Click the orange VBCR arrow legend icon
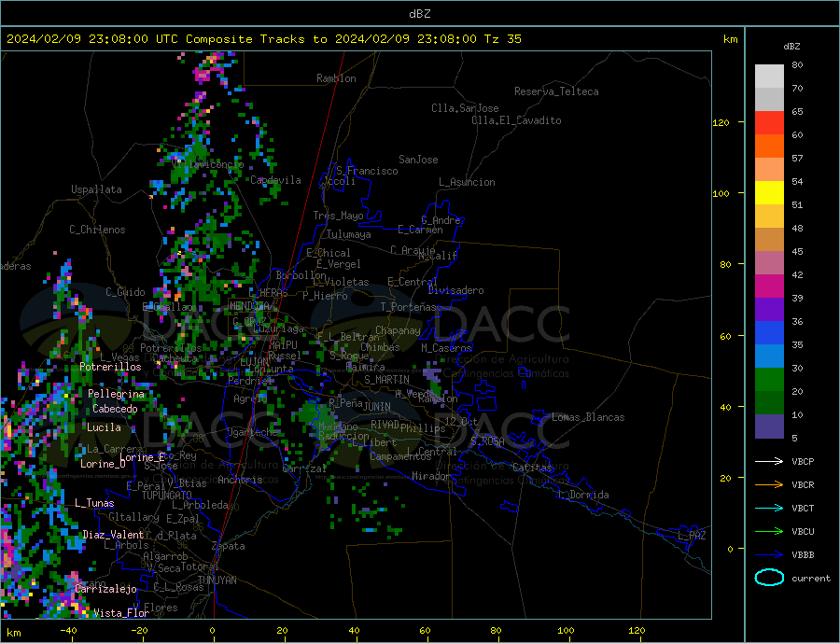Screen dimensions: 840x643 tap(769, 485)
